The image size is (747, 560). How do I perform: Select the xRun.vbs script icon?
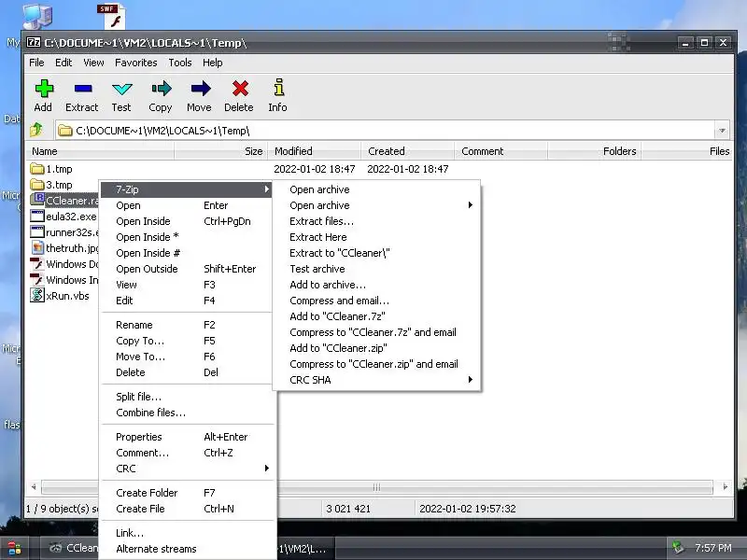[37, 295]
